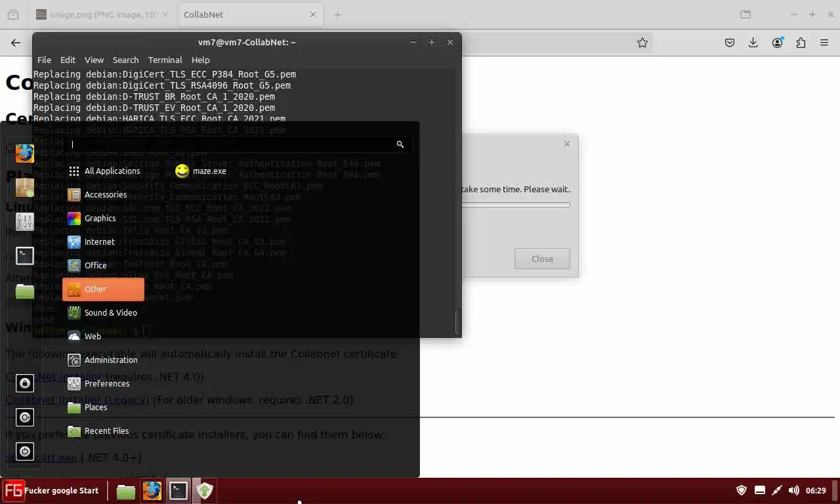Screen dimensions: 840x504
Task: Open Terminal from menu favorites sidebar
Action: point(25,256)
